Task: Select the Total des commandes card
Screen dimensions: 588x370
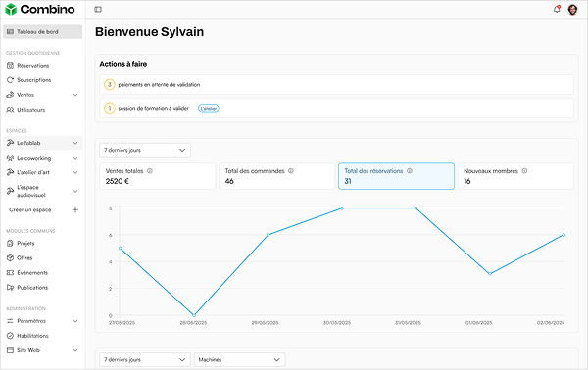Action: coord(276,176)
